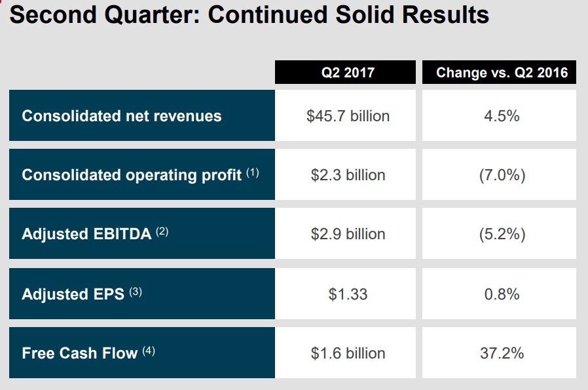Select the $2.3 billion operating profit cell
588x390 pixels.
pyautogui.click(x=348, y=175)
